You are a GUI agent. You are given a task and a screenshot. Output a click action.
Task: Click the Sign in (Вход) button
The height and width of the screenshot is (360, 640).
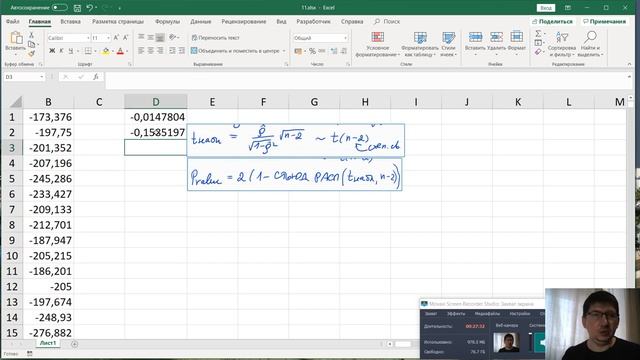coord(546,8)
